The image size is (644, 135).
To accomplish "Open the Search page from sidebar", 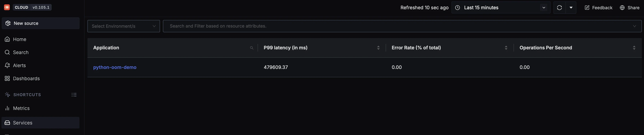I will point(7,52).
